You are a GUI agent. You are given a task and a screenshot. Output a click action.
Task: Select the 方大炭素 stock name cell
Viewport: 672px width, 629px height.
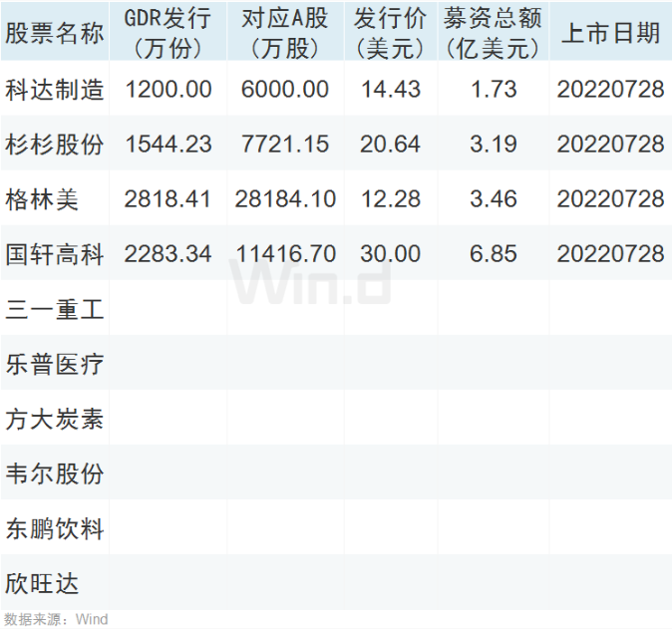click(x=55, y=419)
